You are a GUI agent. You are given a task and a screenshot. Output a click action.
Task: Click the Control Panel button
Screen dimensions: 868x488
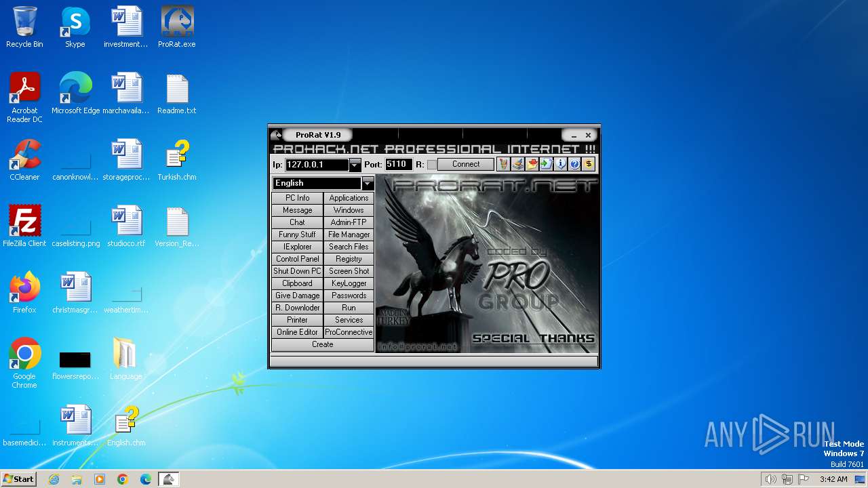pos(297,259)
